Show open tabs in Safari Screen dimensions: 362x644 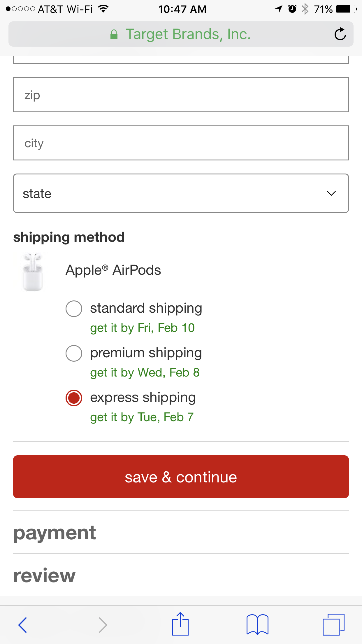(x=333, y=625)
